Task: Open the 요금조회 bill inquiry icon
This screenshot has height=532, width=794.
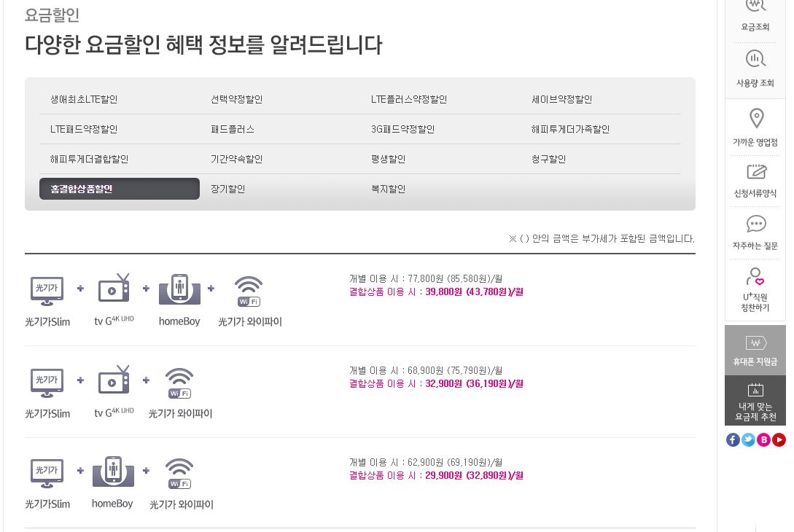Action: pos(755,7)
